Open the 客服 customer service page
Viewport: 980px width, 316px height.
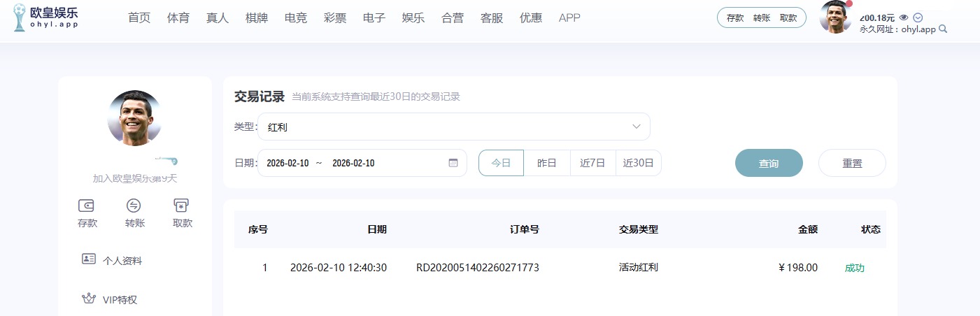492,18
